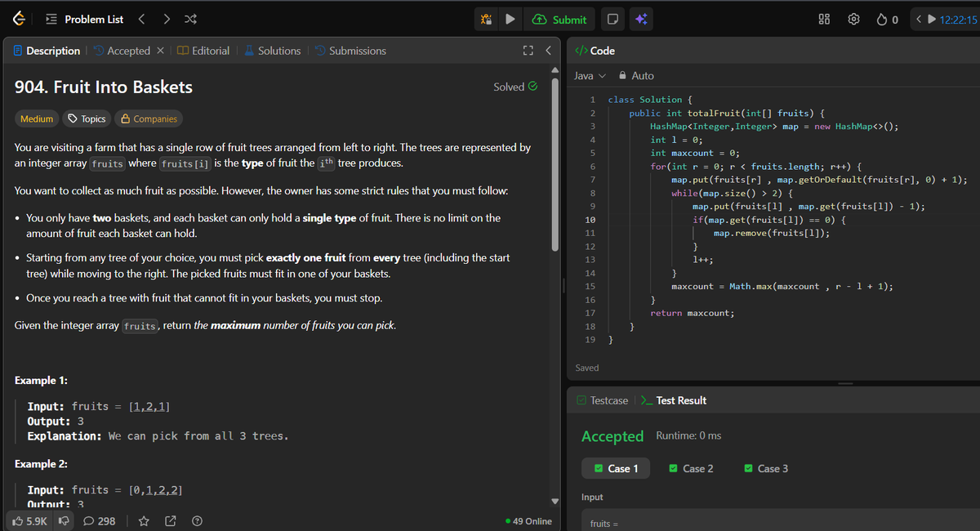Submit the solution

click(560, 20)
